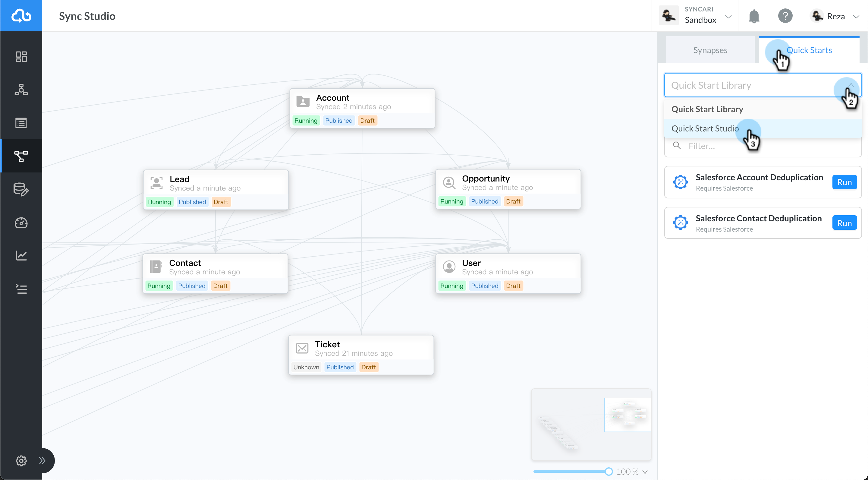Open the Dashboard panel in the sidebar

coord(21,56)
